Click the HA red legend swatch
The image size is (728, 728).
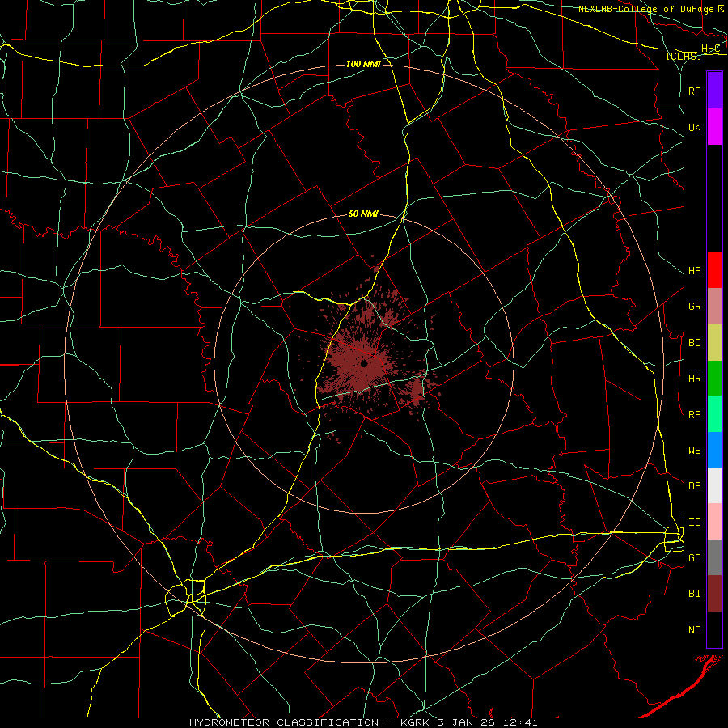pos(714,270)
